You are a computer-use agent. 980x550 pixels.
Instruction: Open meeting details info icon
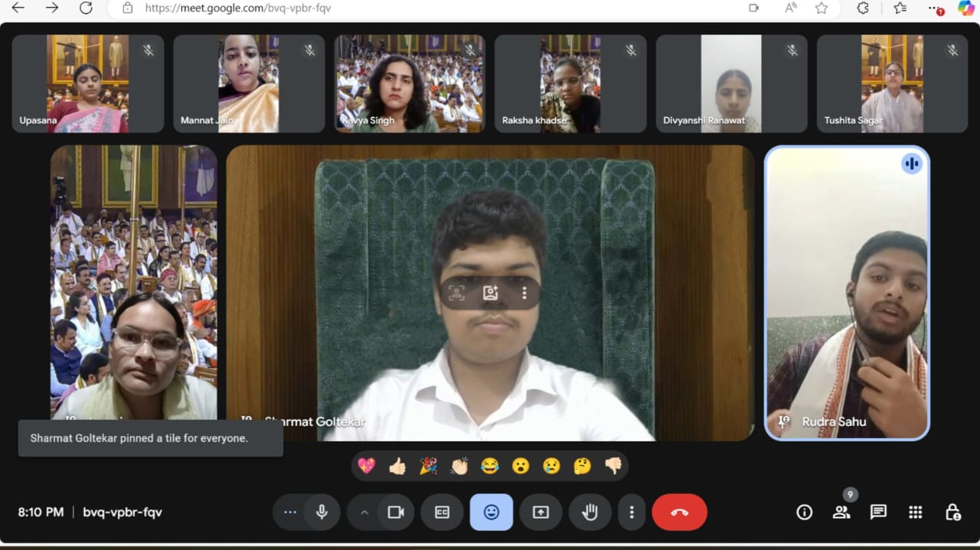[x=804, y=513]
